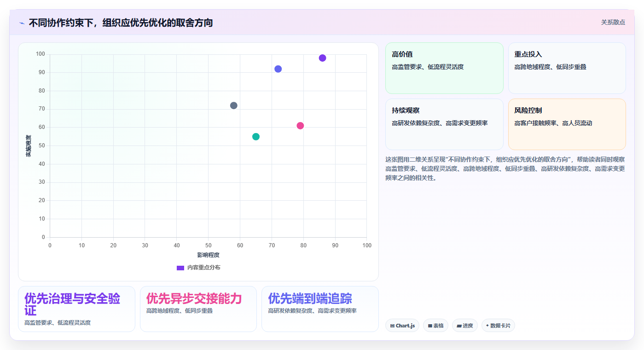
Task: Open the 高价值 card
Action: click(x=444, y=68)
